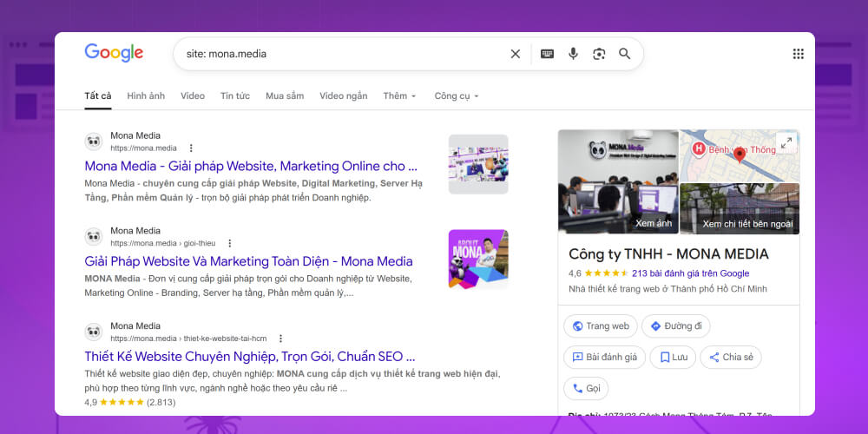Screen dimensions: 868x434
Task: Select the Tất cả tab
Action: tap(98, 95)
